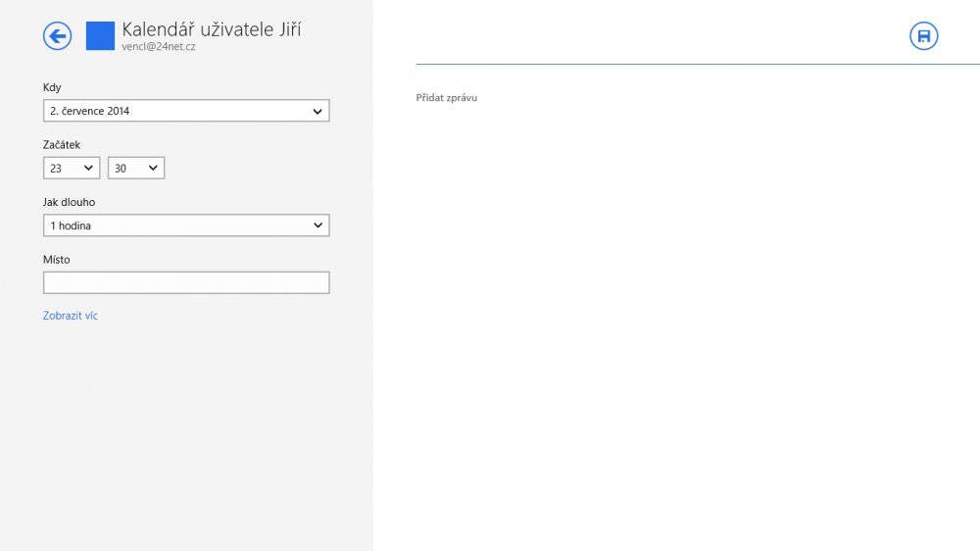Click the Začátek label
The image size is (980, 551).
(x=62, y=145)
